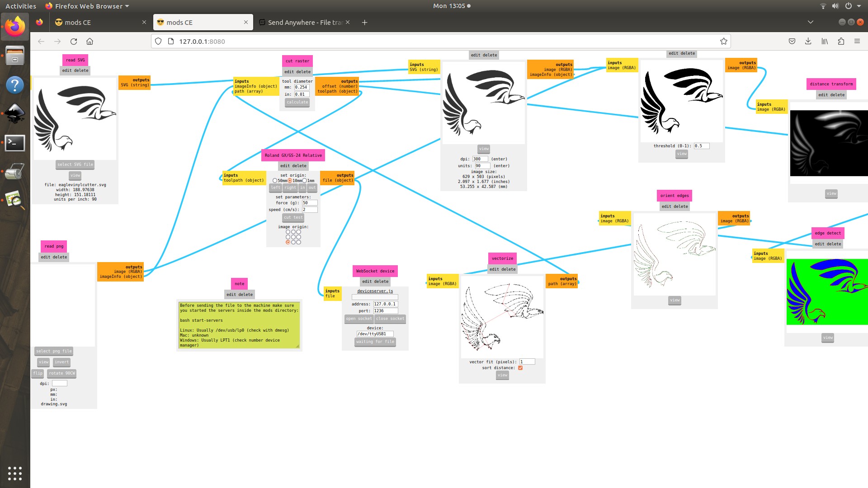868x488 pixels.
Task: Click the right origin move button
Action: click(290, 188)
